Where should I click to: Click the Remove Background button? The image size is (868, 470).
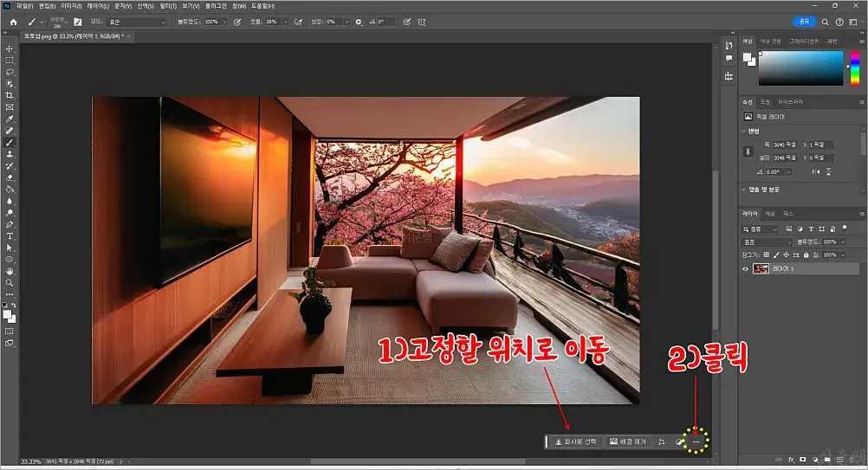pyautogui.click(x=628, y=441)
